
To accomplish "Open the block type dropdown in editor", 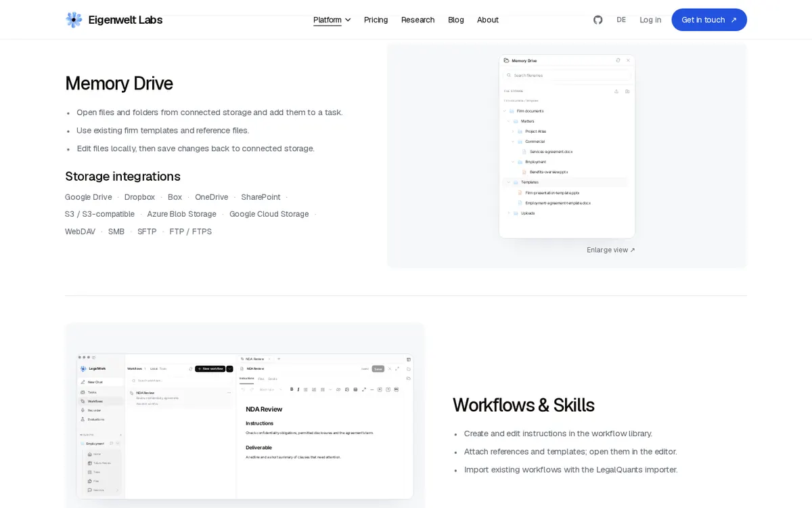I will point(271,389).
